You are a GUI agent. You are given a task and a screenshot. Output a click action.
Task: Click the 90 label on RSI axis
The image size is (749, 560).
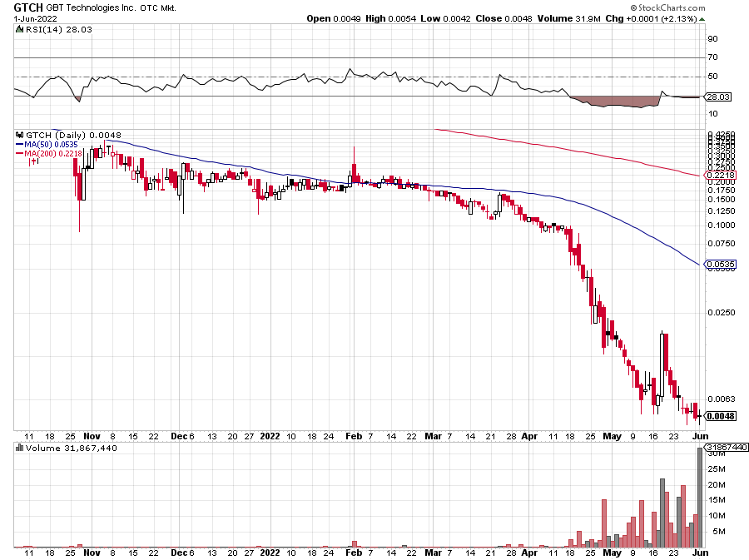pos(712,38)
